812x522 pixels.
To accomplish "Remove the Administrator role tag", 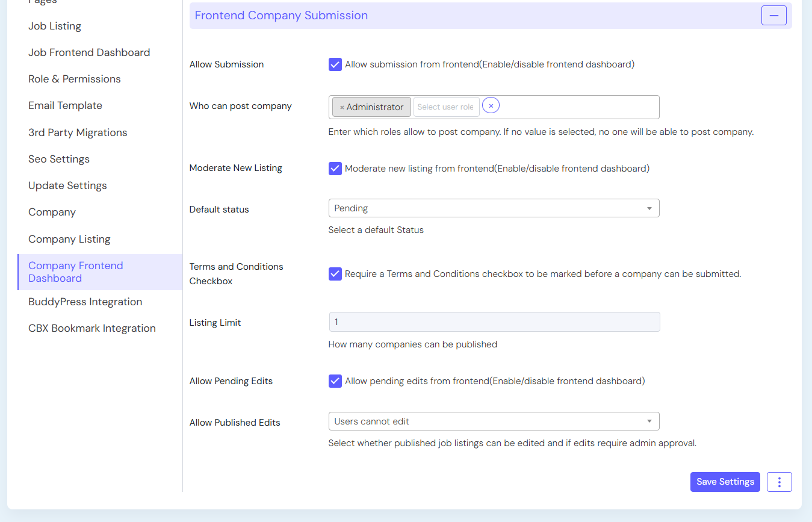I will point(342,107).
